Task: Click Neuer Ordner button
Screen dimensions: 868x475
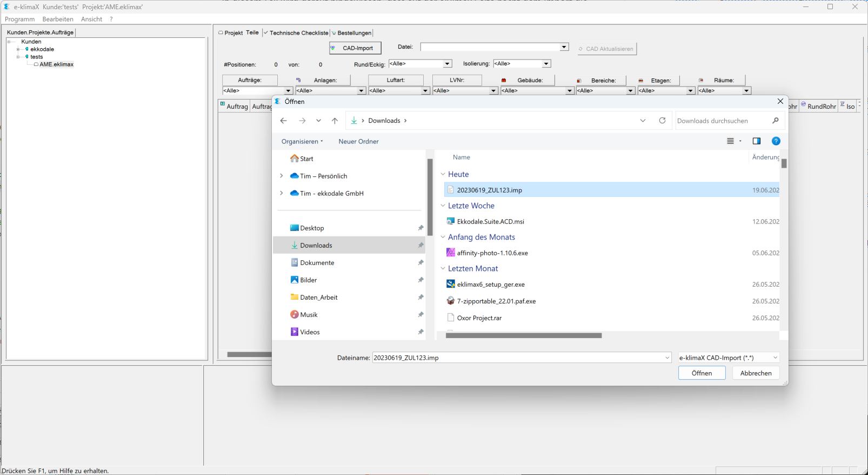Action: [x=358, y=141]
